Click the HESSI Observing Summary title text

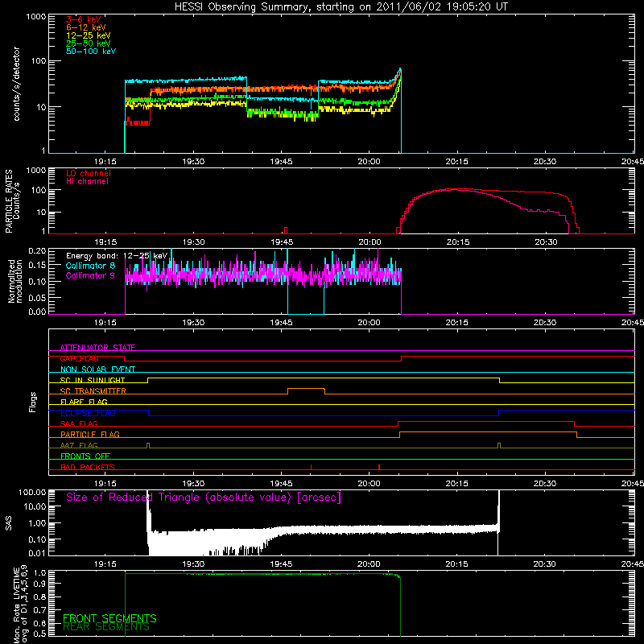pos(341,7)
